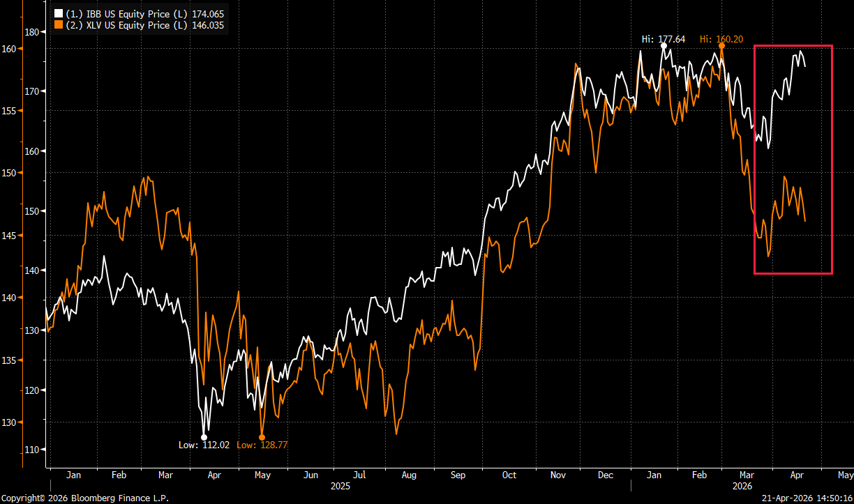This screenshot has width=854, height=504.
Task: Click the 2025 year label
Action: (340, 485)
